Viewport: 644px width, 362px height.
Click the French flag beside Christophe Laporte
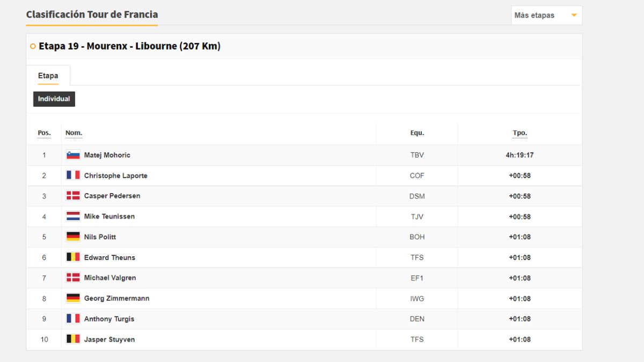coord(73,175)
